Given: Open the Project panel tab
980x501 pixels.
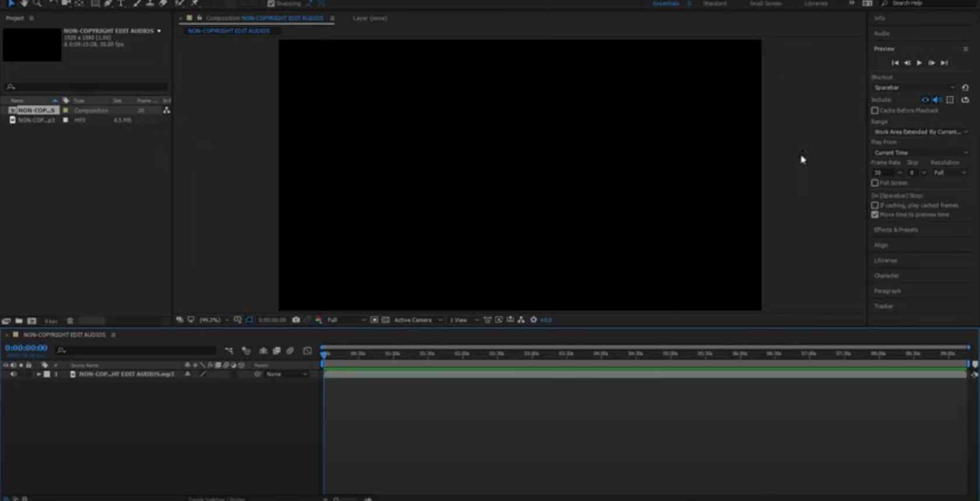Looking at the screenshot, I should click(15, 18).
